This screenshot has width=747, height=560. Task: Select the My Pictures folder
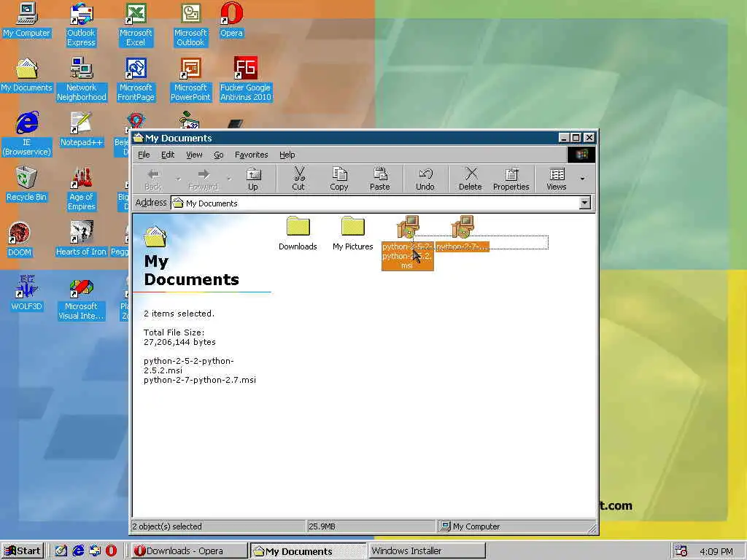352,233
